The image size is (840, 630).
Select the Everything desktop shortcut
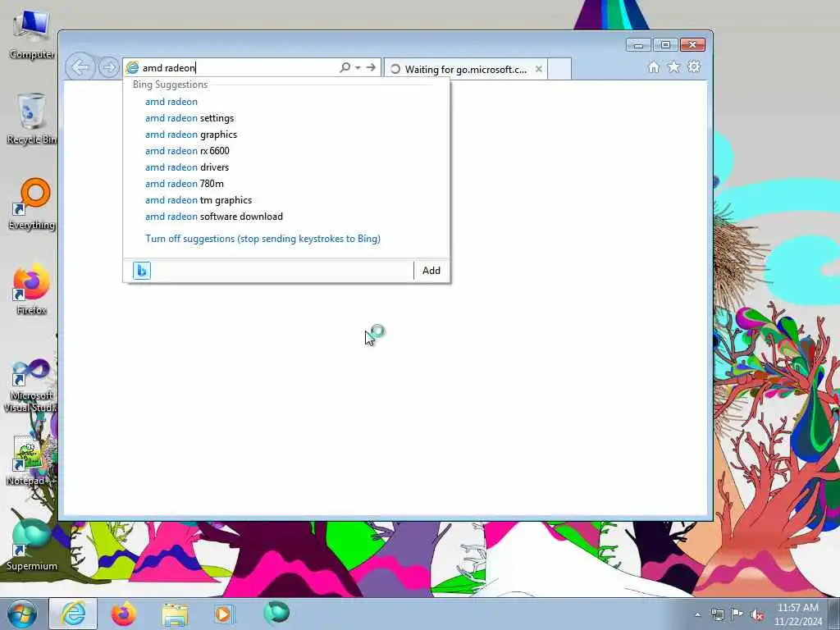click(32, 204)
